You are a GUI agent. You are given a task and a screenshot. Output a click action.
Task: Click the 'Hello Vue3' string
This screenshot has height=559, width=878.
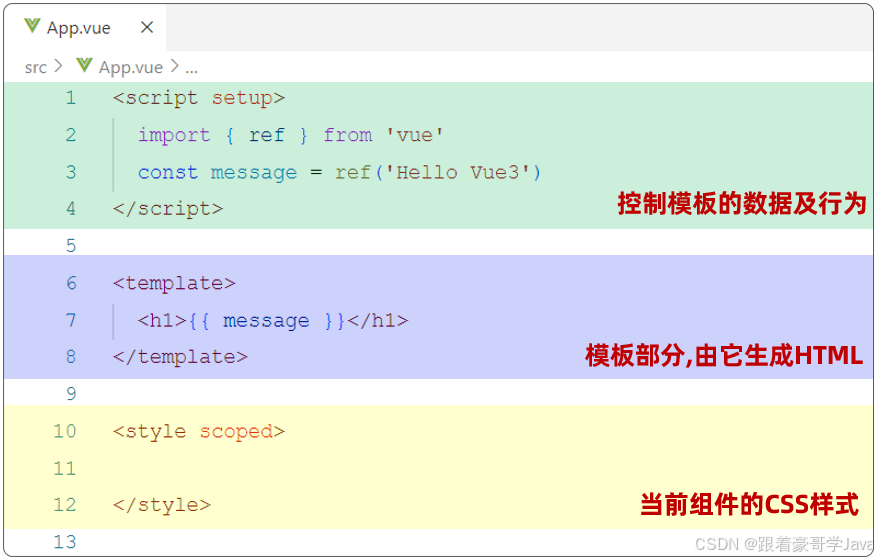coord(456,172)
